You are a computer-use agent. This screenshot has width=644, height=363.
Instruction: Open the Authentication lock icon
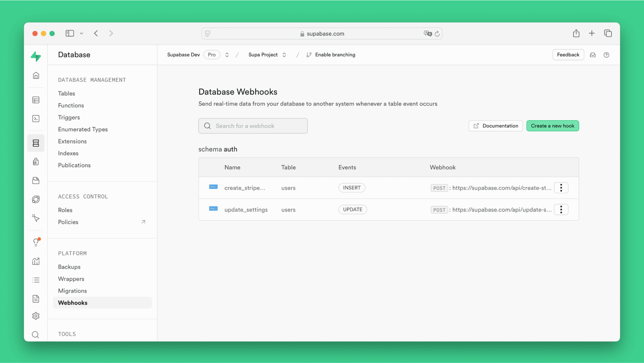click(x=36, y=162)
